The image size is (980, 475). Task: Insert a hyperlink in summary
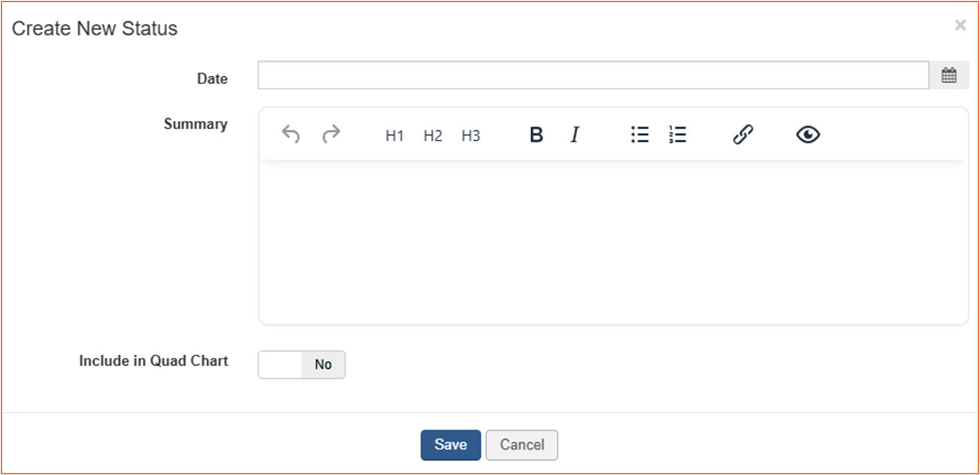point(743,135)
